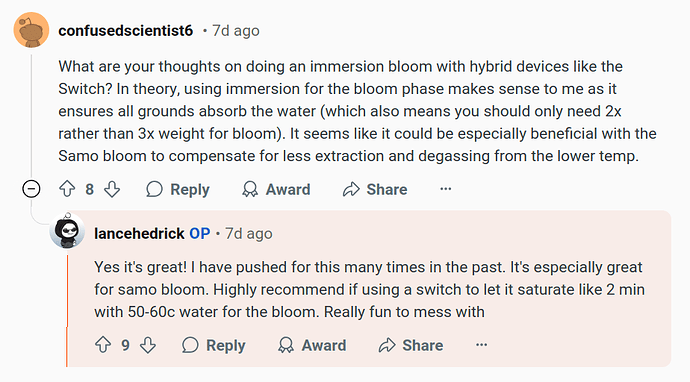The width and height of the screenshot is (690, 382).
Task: Award confusedscientist6's comment
Action: 276,189
